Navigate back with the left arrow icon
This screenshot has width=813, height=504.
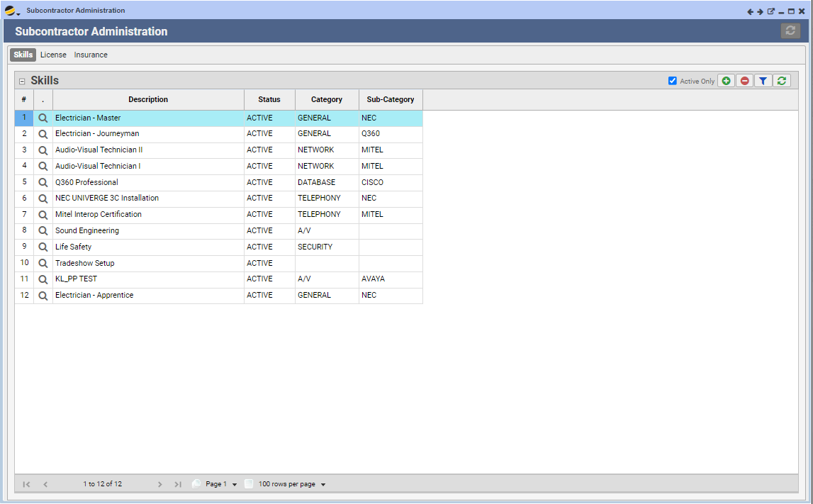tap(751, 11)
